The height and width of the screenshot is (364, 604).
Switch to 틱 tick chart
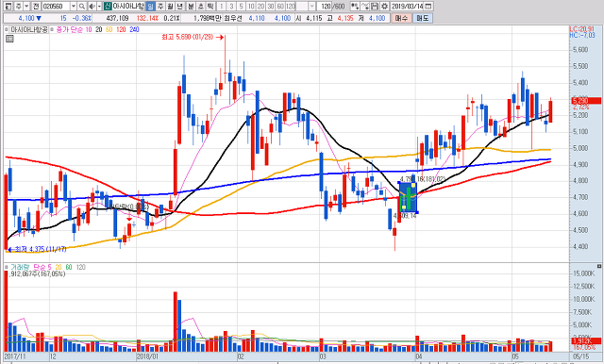point(210,7)
